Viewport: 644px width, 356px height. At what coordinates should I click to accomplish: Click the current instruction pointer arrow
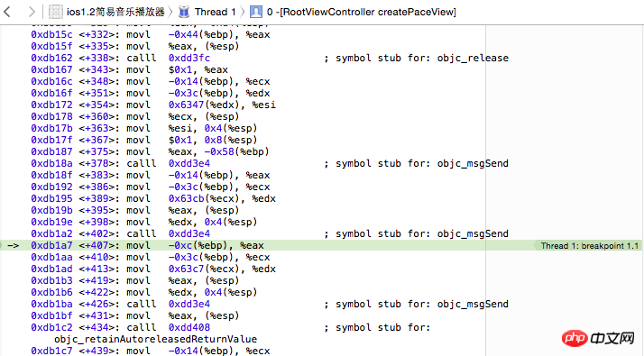pos(14,245)
